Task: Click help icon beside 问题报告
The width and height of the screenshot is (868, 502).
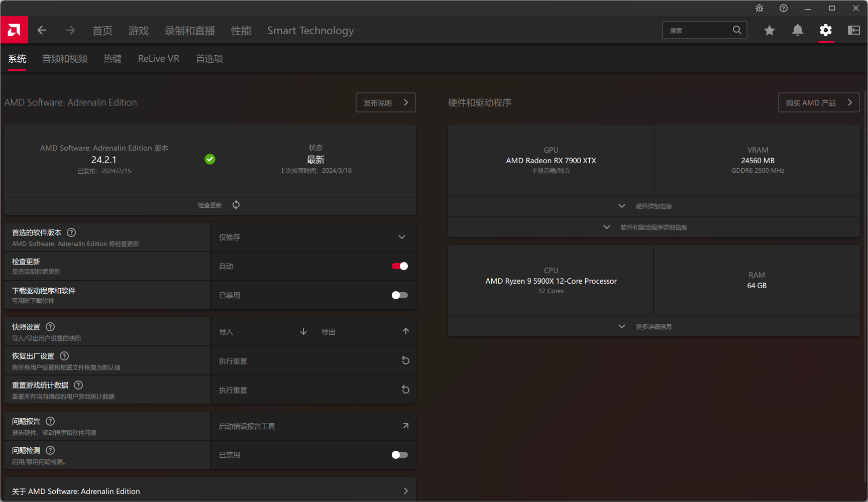Action: 50,421
